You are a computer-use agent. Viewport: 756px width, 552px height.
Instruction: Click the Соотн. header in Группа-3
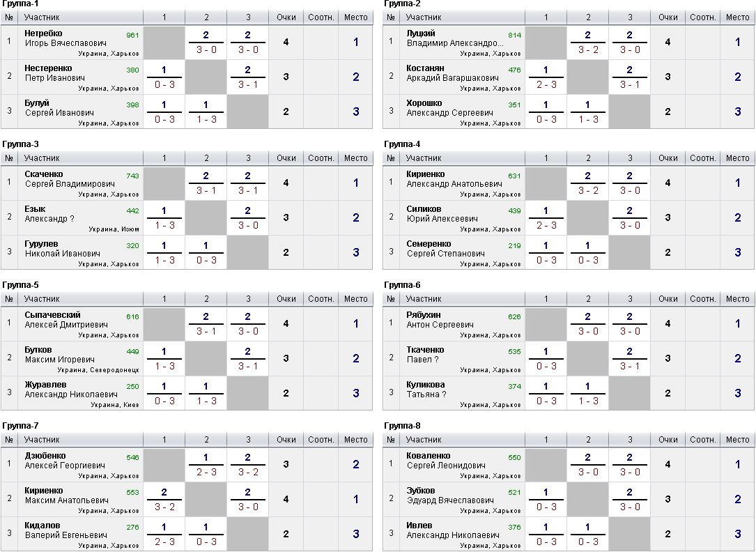[x=321, y=158]
